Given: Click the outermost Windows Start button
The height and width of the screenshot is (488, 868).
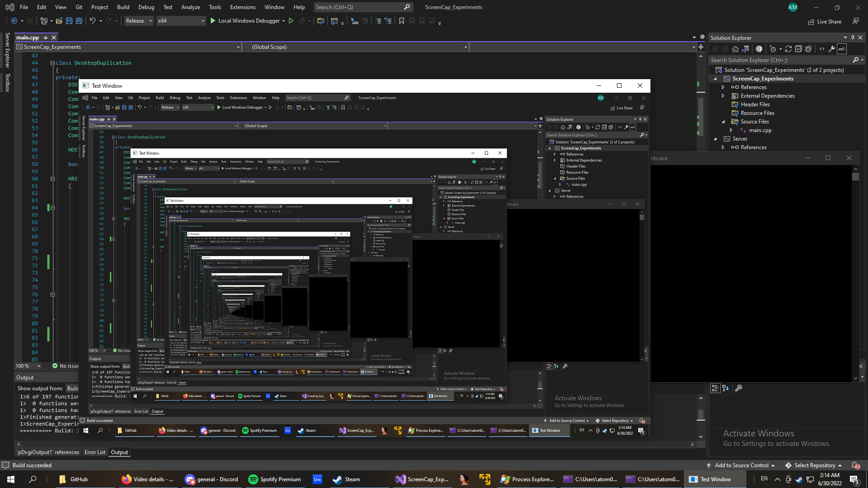Looking at the screenshot, I should pyautogui.click(x=11, y=479).
